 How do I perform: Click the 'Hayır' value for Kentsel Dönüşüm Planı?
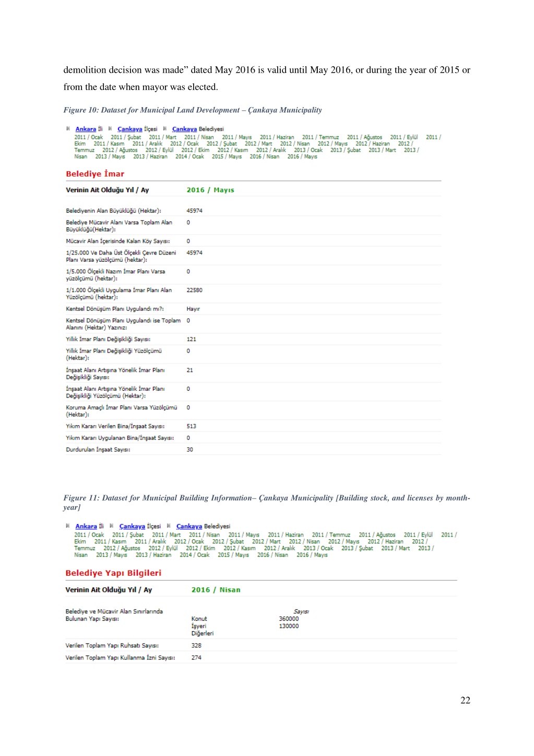(193, 309)
